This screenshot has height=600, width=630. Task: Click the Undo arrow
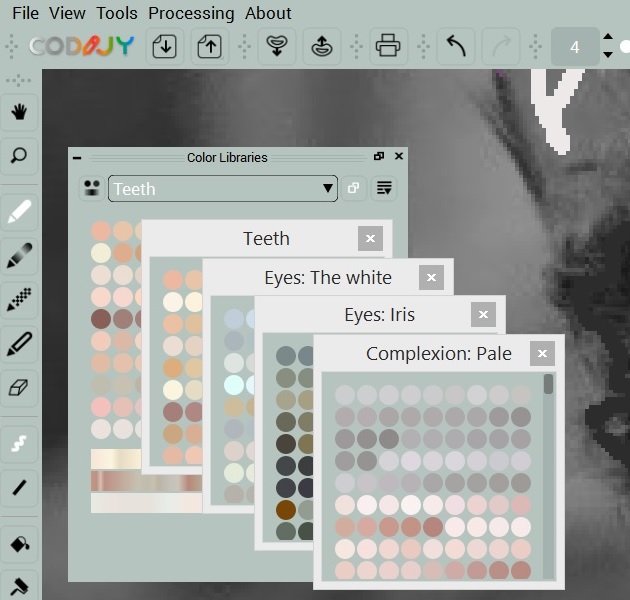456,46
